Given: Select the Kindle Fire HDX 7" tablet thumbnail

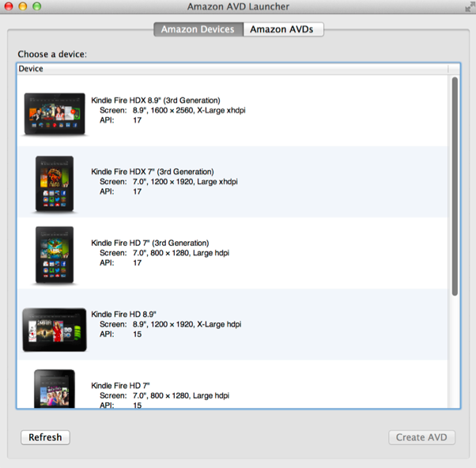Looking at the screenshot, I should pos(55,183).
